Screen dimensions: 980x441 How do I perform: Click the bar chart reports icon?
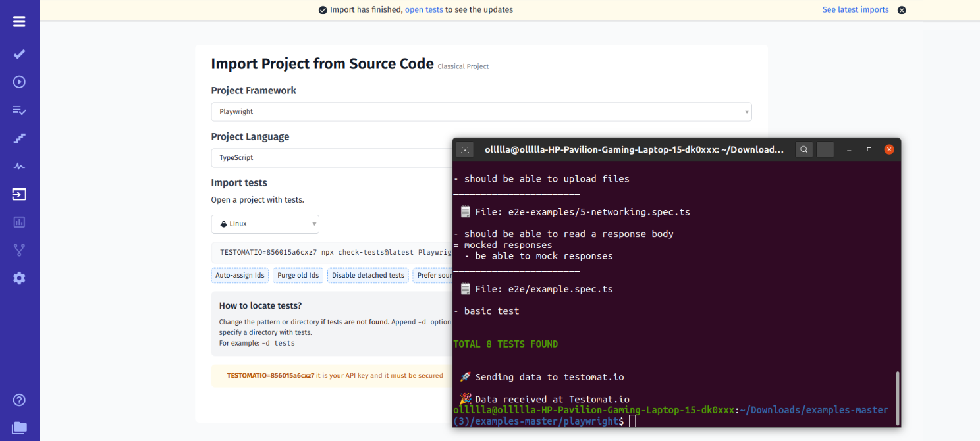click(19, 222)
